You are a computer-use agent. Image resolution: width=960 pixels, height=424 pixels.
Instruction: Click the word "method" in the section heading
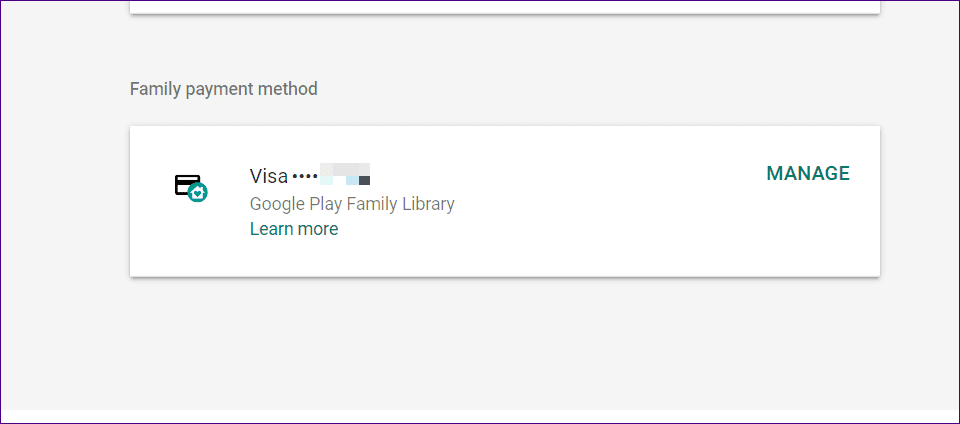click(x=288, y=89)
